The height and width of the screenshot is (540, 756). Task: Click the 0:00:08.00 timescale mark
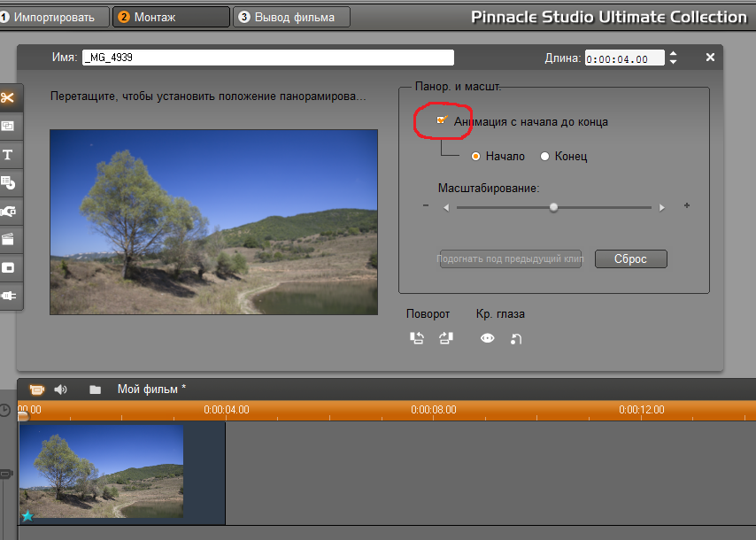(434, 410)
